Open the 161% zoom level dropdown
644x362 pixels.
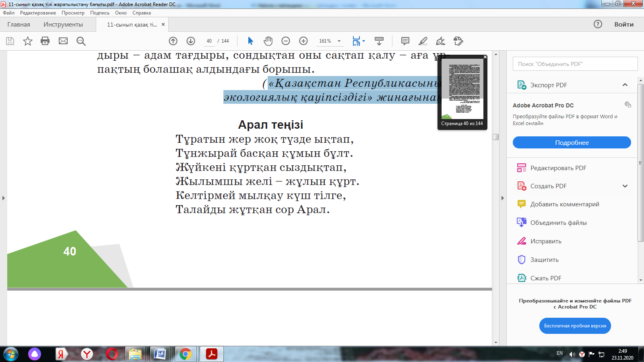coord(339,41)
